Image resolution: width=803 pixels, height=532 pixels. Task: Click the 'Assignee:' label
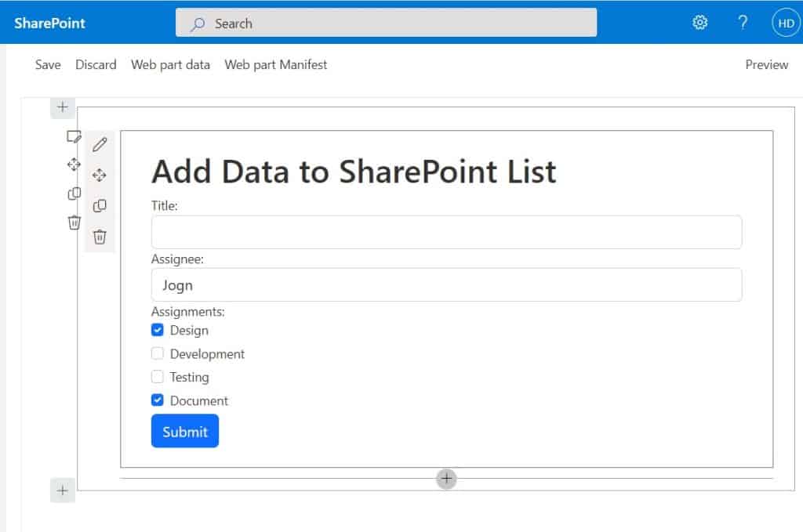point(177,259)
